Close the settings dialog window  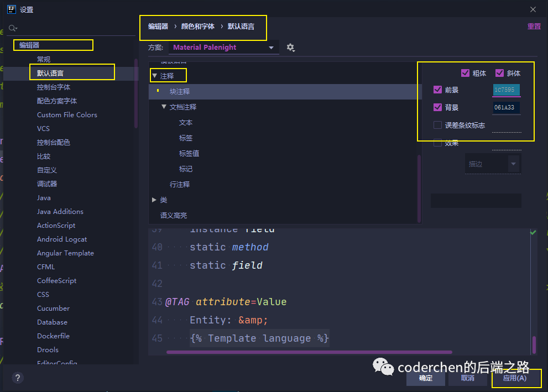click(x=533, y=9)
